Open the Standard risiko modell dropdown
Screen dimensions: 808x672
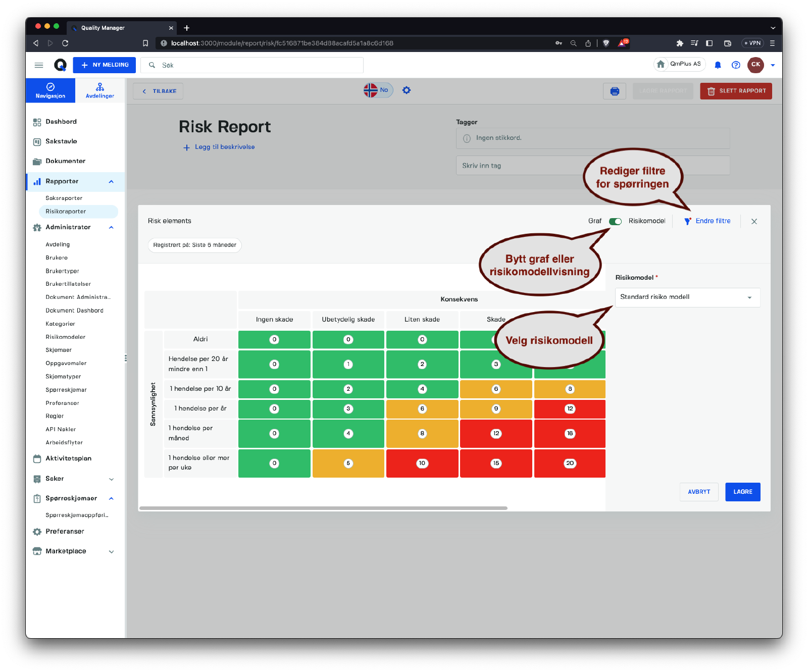[687, 297]
